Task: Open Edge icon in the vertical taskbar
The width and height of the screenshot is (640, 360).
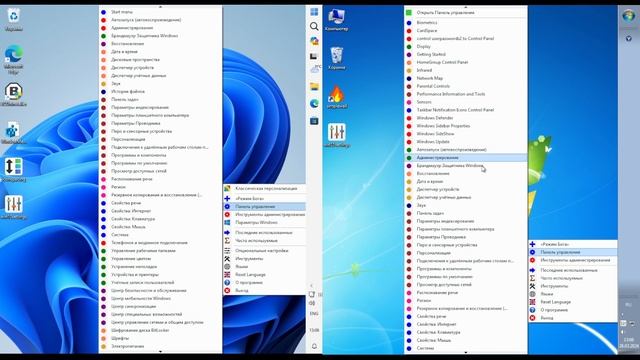Action: pyautogui.click(x=314, y=104)
